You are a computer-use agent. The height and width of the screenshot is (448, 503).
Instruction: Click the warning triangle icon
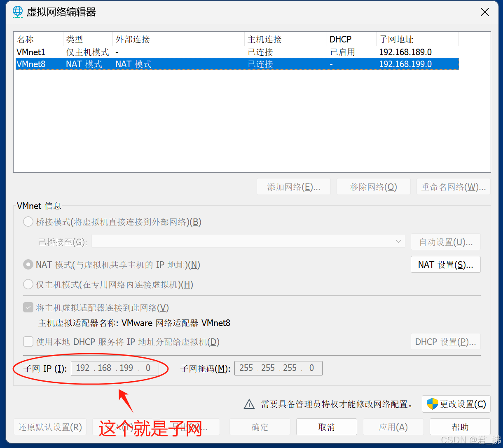(249, 404)
